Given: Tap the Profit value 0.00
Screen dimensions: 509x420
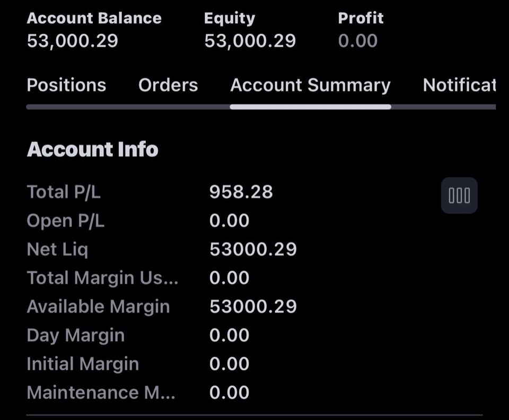Looking at the screenshot, I should tap(358, 41).
